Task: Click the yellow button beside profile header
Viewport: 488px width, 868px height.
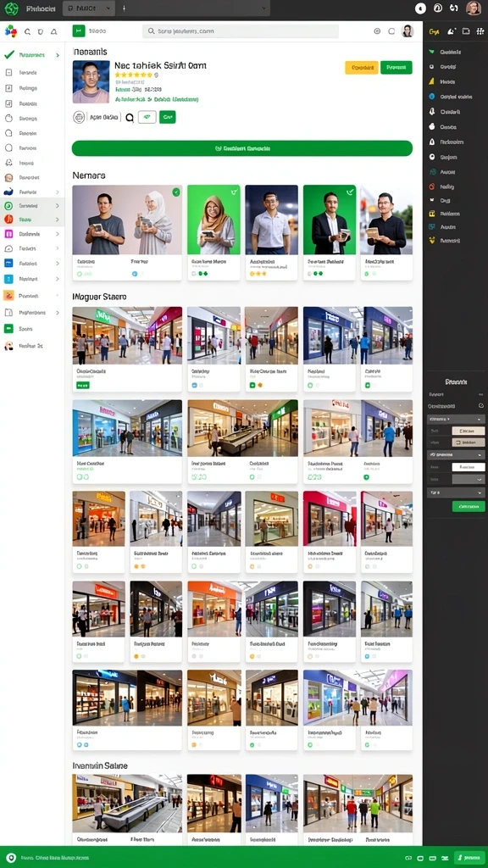Action: [x=361, y=68]
